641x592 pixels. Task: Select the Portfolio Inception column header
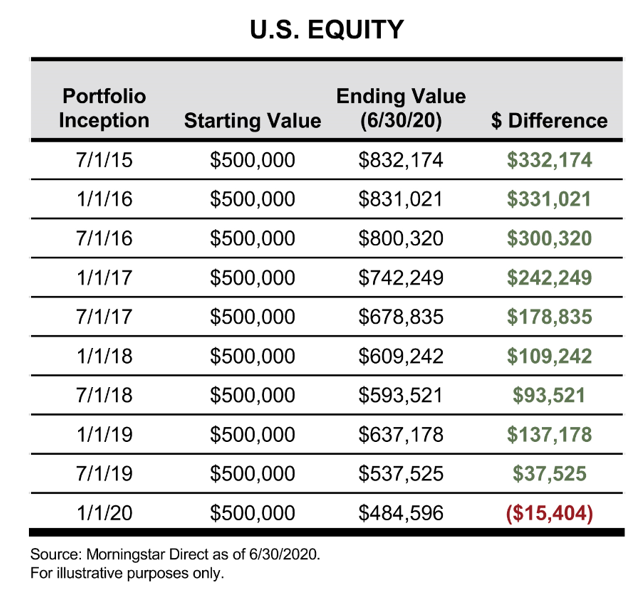tap(104, 108)
